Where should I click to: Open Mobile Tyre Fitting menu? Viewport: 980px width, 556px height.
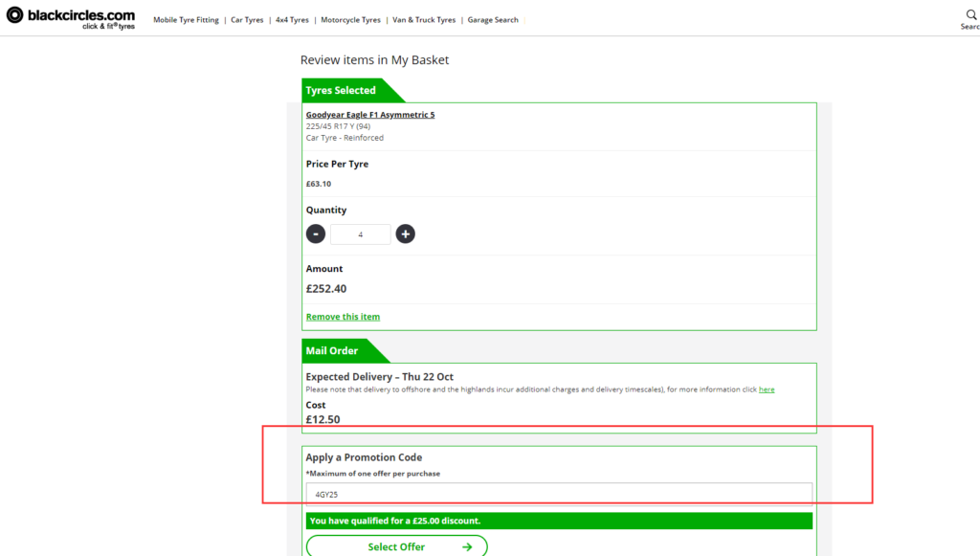[186, 20]
